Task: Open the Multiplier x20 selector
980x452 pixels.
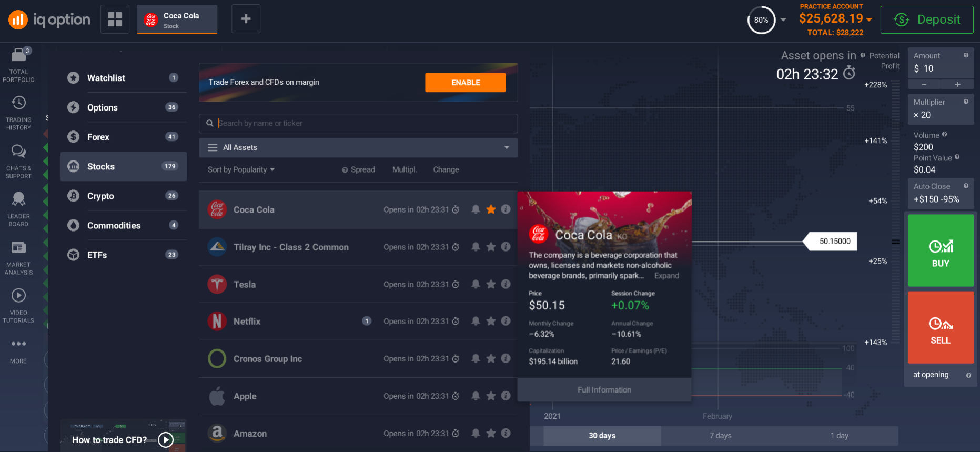Action: (x=941, y=109)
